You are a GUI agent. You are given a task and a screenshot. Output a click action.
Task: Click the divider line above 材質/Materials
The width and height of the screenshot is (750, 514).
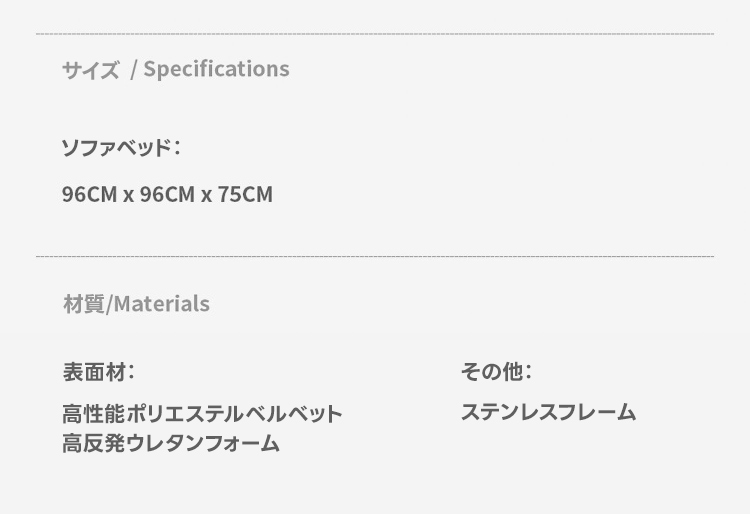375,257
